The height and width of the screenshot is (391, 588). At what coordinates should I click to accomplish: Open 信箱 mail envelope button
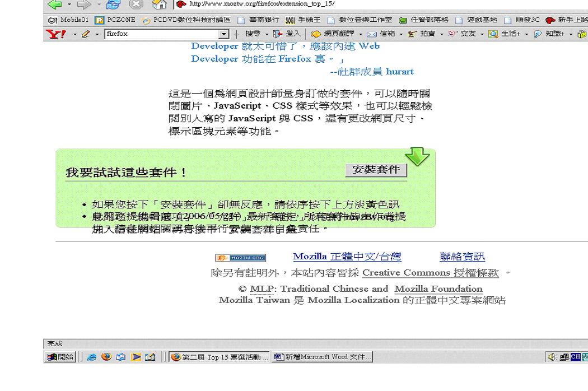[381, 34]
